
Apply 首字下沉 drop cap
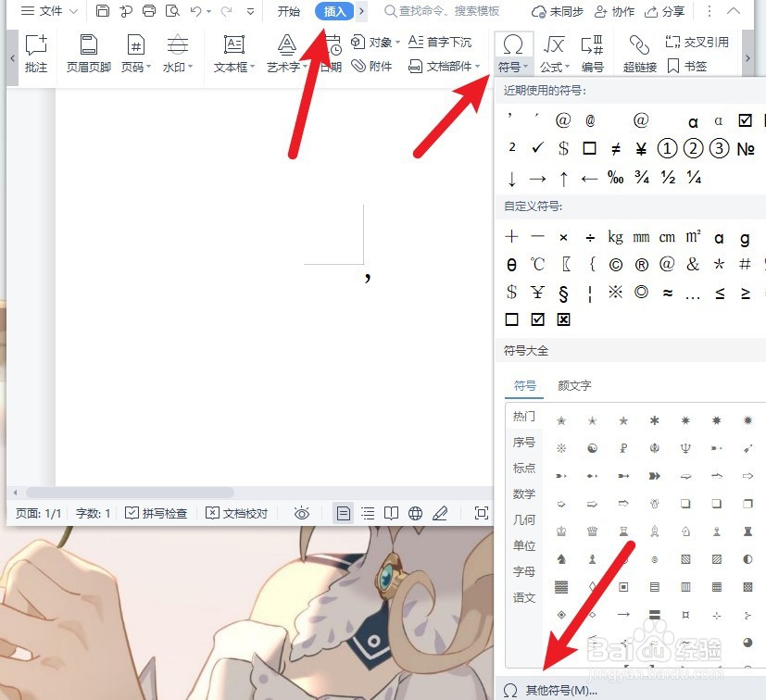click(440, 43)
